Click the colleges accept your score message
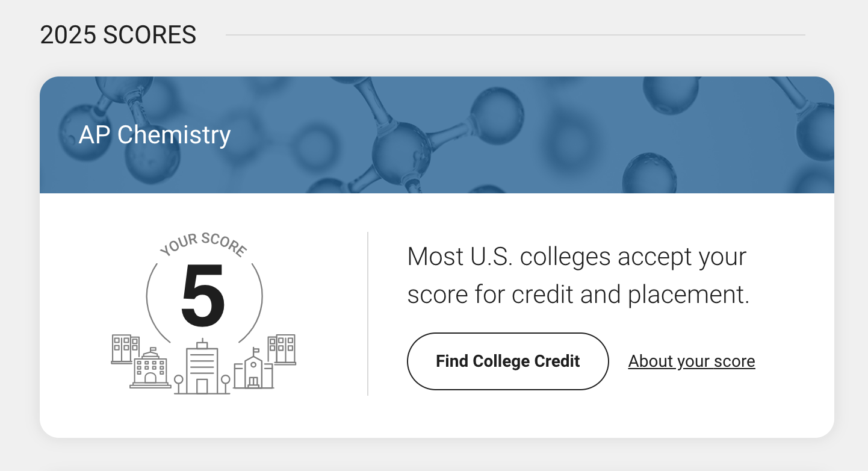Viewport: 868px width, 471px height. [x=578, y=276]
